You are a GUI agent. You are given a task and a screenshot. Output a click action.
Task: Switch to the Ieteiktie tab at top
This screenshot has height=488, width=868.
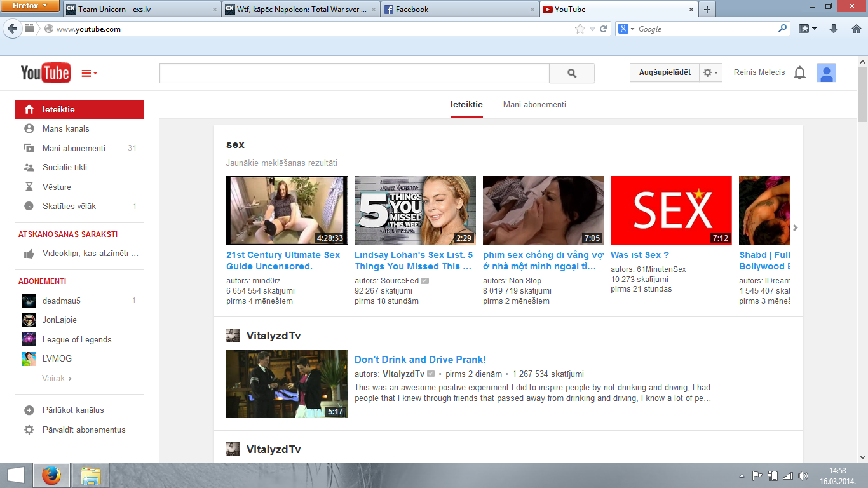click(x=466, y=105)
